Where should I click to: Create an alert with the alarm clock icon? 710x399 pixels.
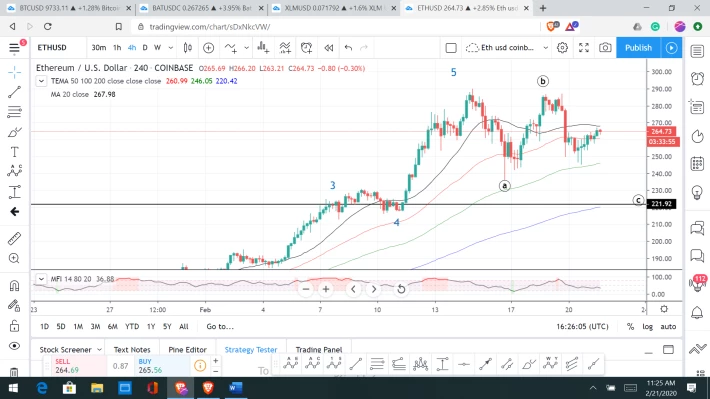coord(307,48)
